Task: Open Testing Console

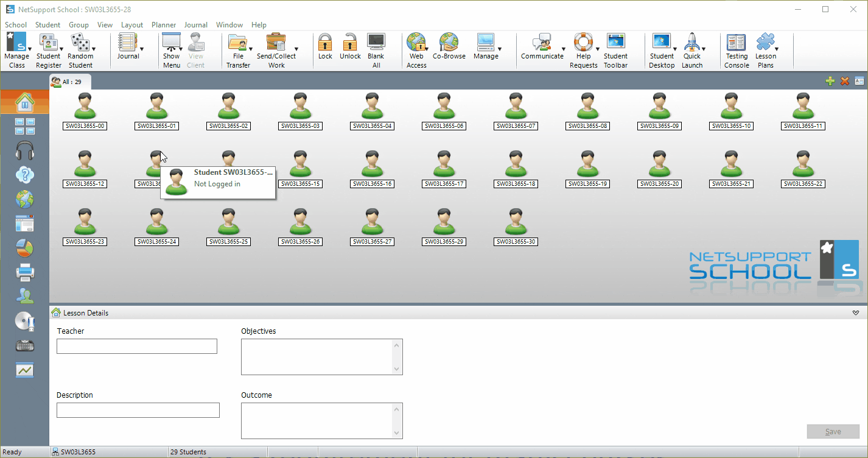Action: click(737, 42)
